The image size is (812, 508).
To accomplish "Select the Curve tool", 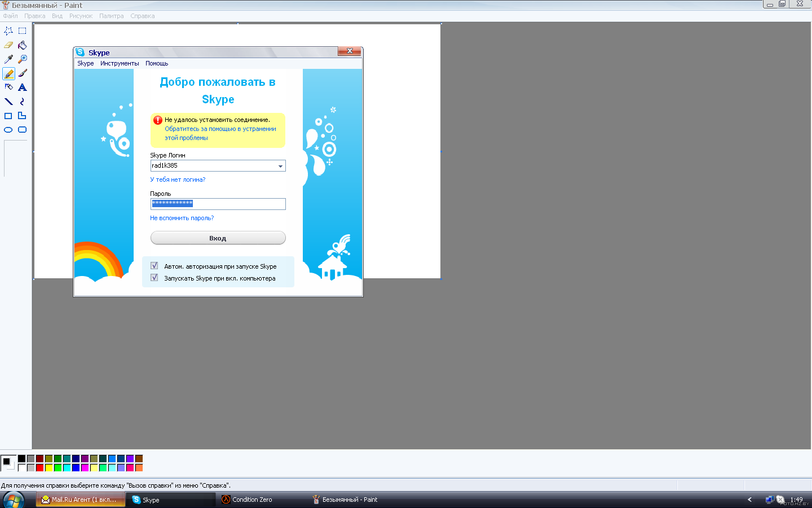I will 23,102.
